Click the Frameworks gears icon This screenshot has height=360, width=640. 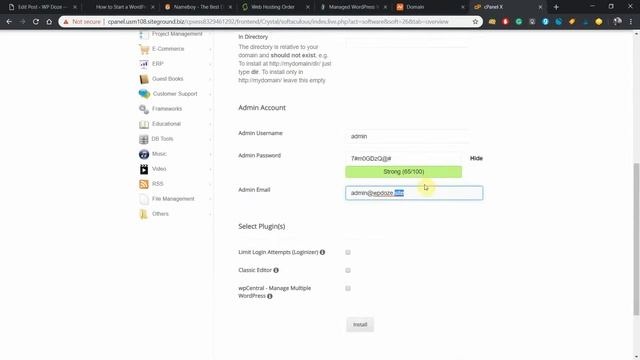click(x=144, y=109)
